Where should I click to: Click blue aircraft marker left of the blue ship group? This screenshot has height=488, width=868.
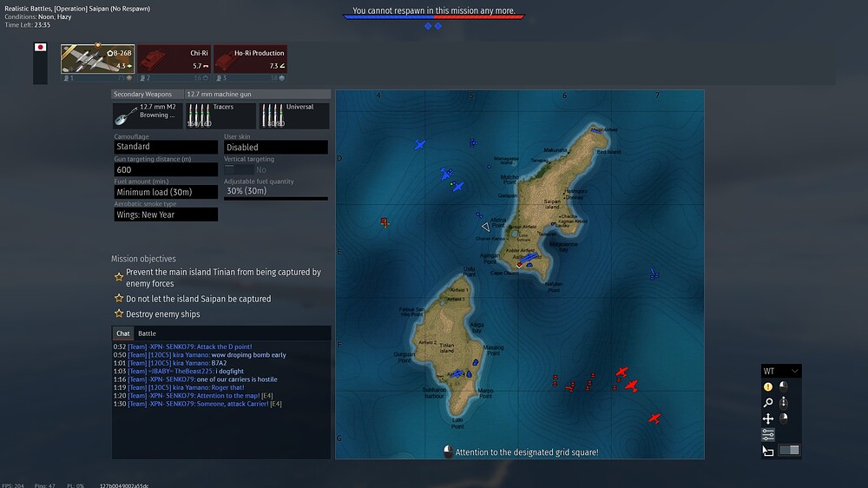pos(420,144)
